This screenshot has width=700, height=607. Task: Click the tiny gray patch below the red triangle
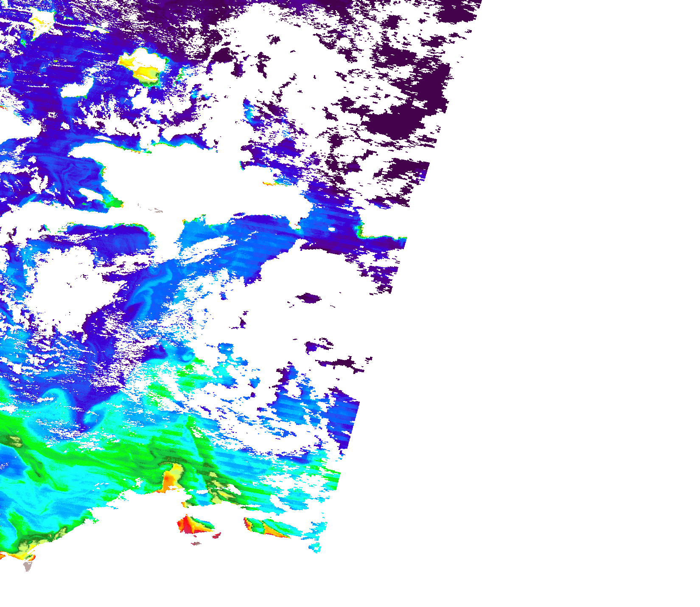pyautogui.click(x=196, y=543)
